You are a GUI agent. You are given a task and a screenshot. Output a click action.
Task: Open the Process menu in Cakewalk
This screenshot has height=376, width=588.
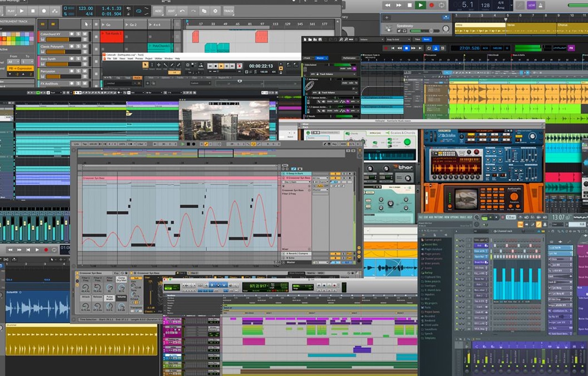click(139, 58)
